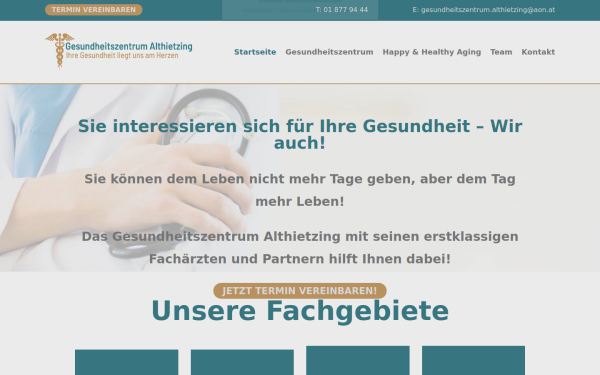Viewport: 600px width, 375px height.
Task: Open the Happy & Healthy Aging menu
Action: click(432, 52)
